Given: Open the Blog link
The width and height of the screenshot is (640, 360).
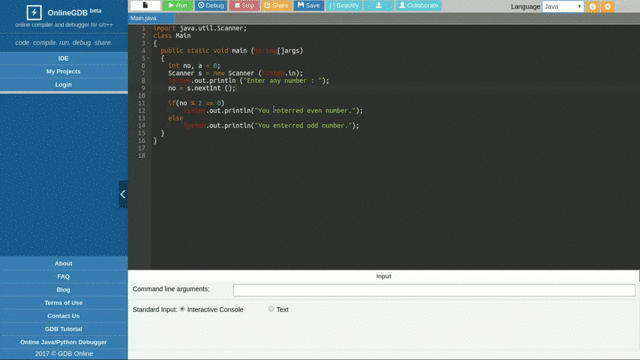Looking at the screenshot, I should pos(63,289).
